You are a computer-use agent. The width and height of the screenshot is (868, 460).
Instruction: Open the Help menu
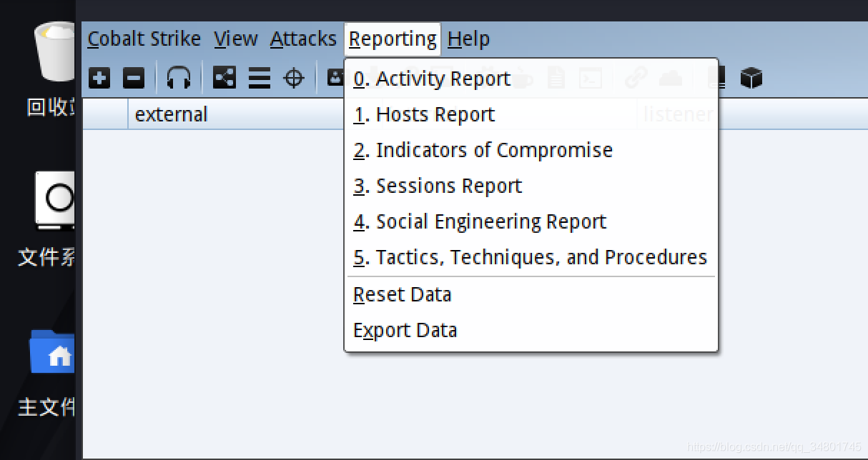(x=468, y=39)
